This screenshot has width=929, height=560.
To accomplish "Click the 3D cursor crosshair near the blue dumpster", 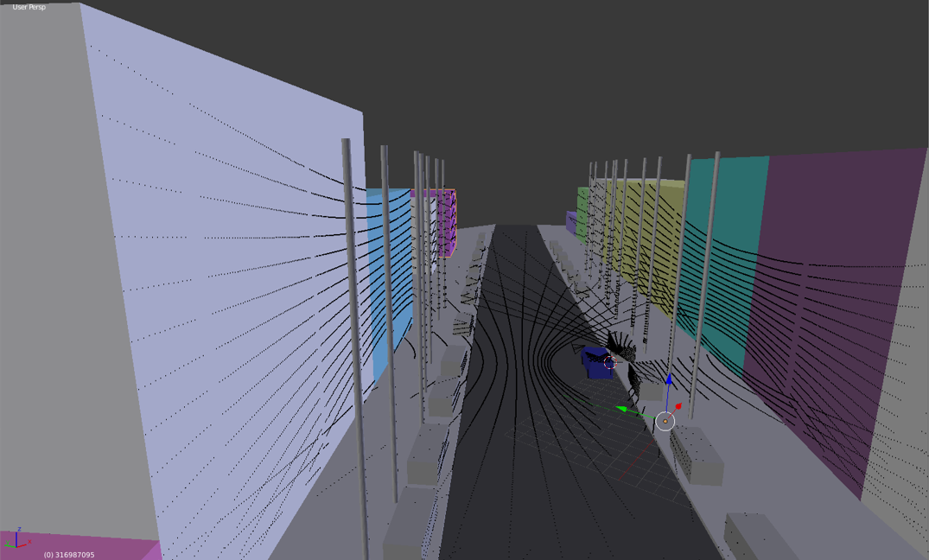I will (x=609, y=364).
